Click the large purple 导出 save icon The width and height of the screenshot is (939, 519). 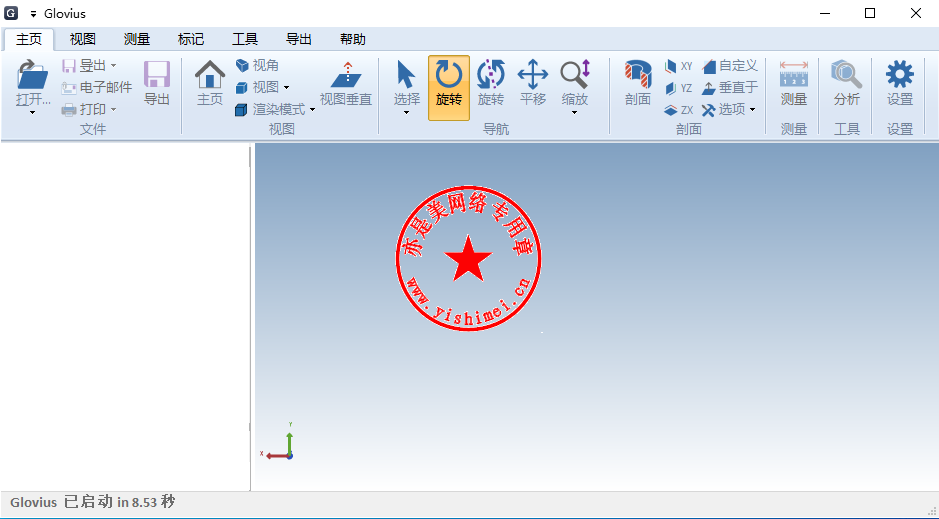click(x=157, y=74)
